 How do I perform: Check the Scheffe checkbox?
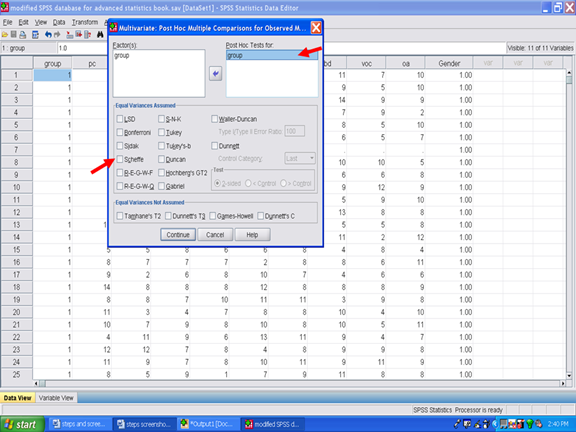120,159
